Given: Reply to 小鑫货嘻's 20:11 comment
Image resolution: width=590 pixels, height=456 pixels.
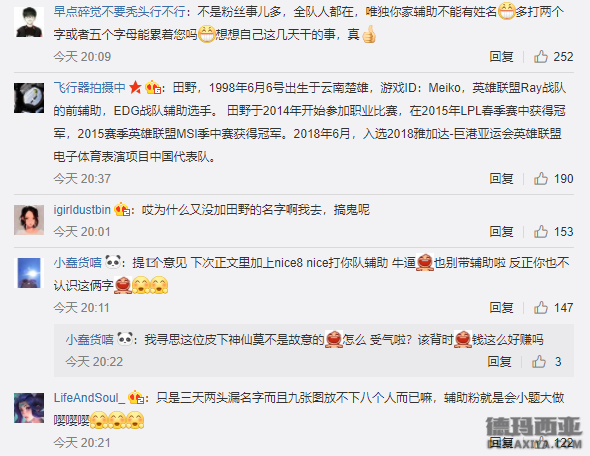Looking at the screenshot, I should click(501, 307).
